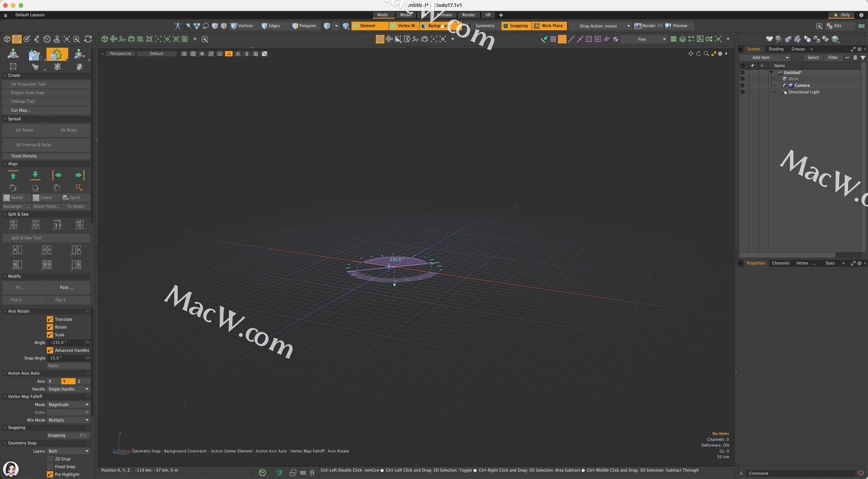Switch to the VR layout tab
Viewport: 868px width, 479px height.
[488, 15]
